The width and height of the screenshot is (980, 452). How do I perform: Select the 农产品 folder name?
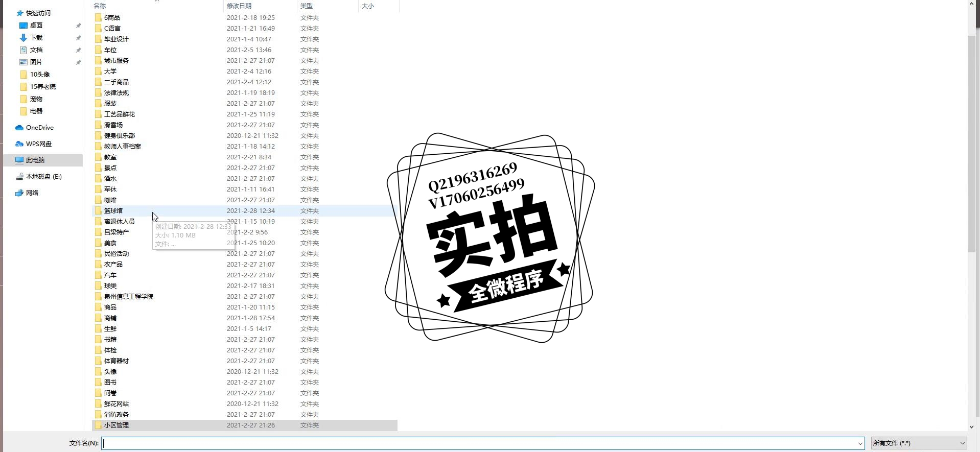[x=113, y=264]
